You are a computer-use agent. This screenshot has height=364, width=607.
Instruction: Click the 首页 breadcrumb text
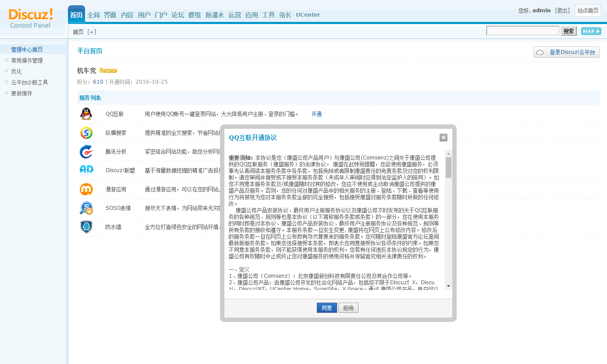(78, 32)
